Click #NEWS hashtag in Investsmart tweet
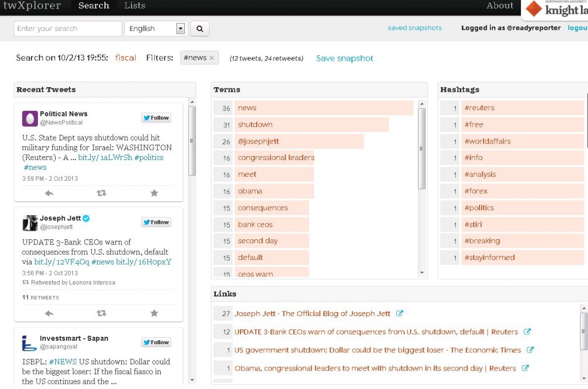The image size is (588, 389). 63,361
